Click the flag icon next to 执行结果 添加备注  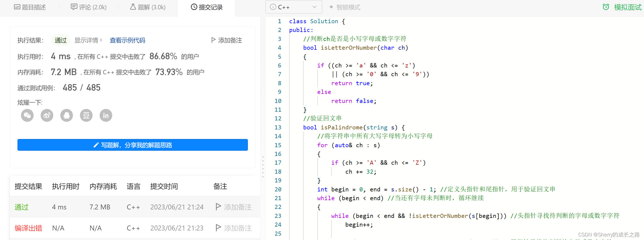pos(213,40)
